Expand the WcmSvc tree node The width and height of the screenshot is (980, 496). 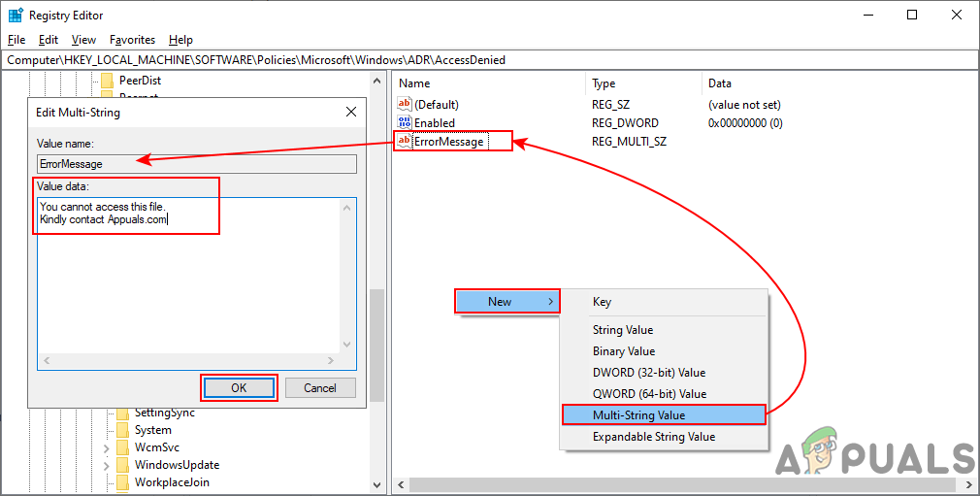pyautogui.click(x=107, y=448)
